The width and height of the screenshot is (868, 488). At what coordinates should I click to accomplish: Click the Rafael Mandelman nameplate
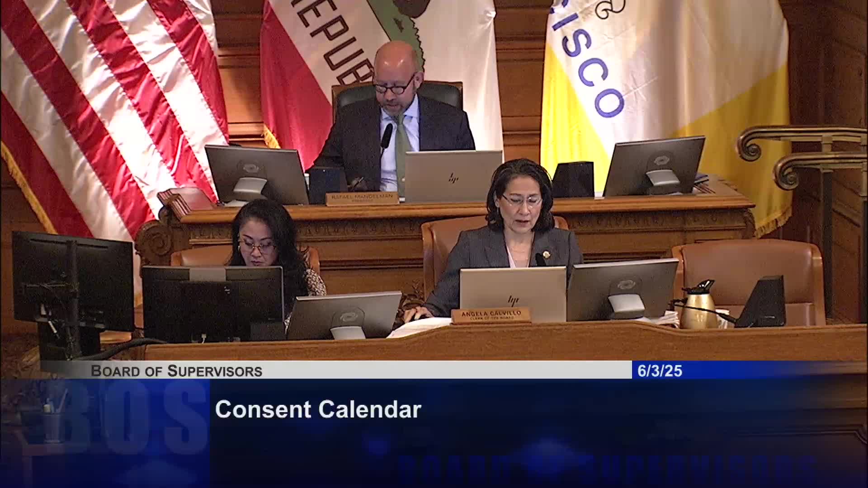pos(362,198)
